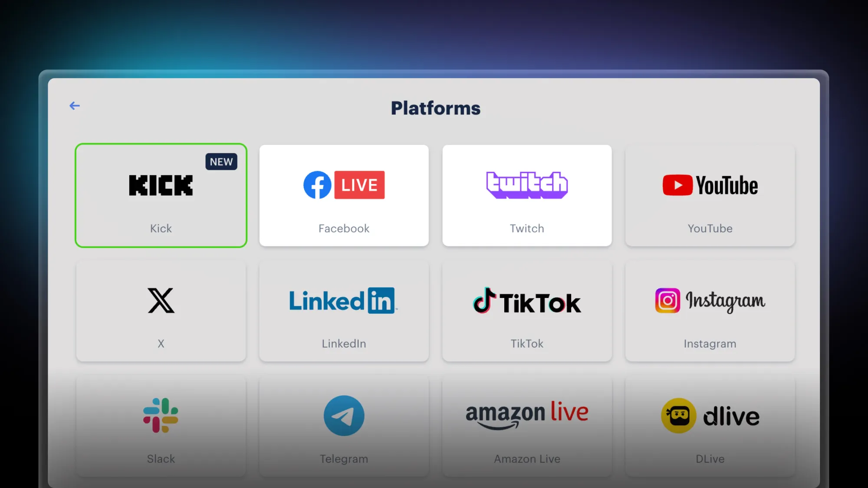Select the Amazon Live platform
The height and width of the screenshot is (488, 868).
[526, 426]
